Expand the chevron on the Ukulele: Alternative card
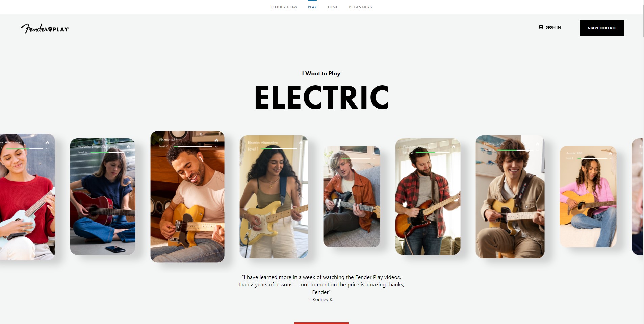The width and height of the screenshot is (644, 324). tap(47, 149)
